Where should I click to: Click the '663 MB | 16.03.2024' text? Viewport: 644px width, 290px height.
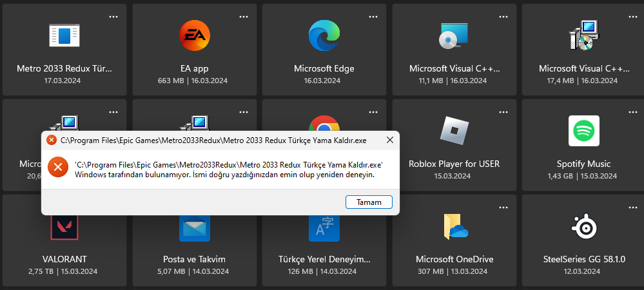[193, 81]
